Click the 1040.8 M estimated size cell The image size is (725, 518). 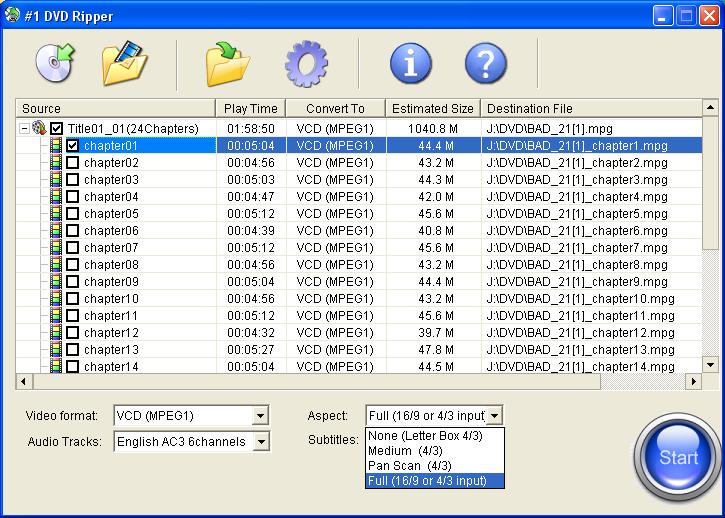(x=433, y=129)
